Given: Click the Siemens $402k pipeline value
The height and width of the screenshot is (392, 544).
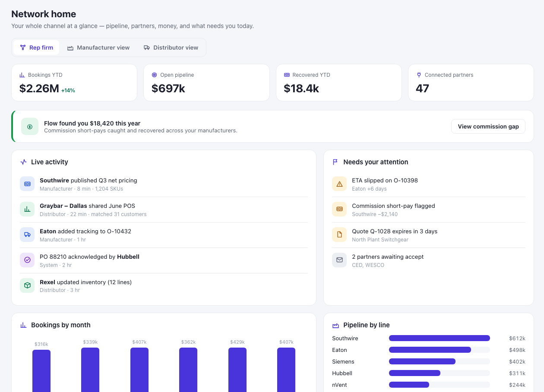Looking at the screenshot, I should [x=517, y=362].
